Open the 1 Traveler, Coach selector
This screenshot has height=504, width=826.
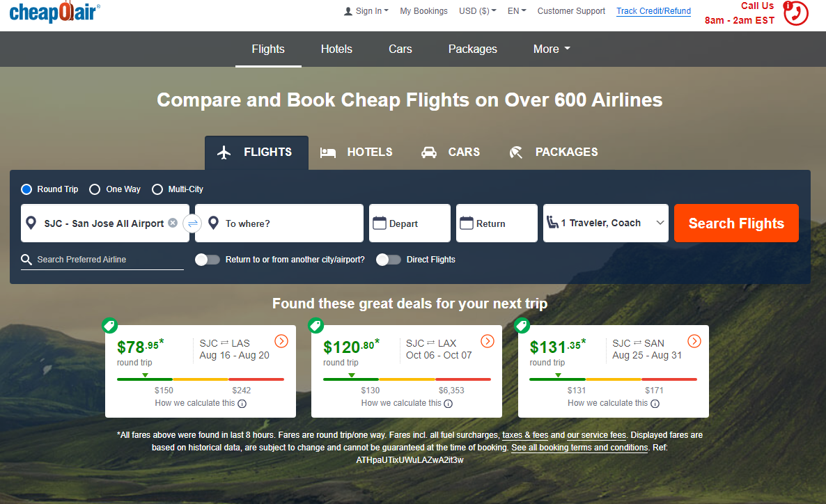coord(606,223)
